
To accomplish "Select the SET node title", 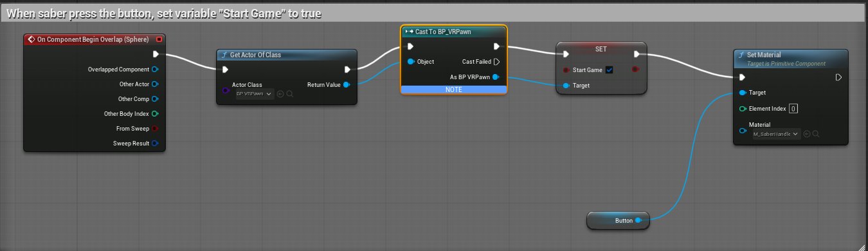I will tap(601, 49).
